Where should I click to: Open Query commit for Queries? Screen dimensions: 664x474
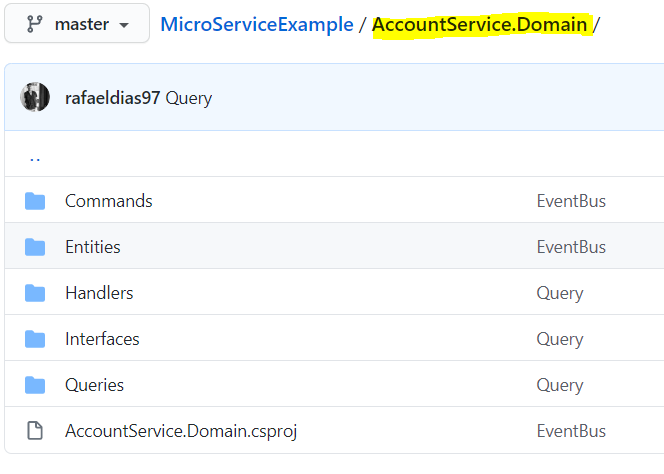click(x=559, y=385)
